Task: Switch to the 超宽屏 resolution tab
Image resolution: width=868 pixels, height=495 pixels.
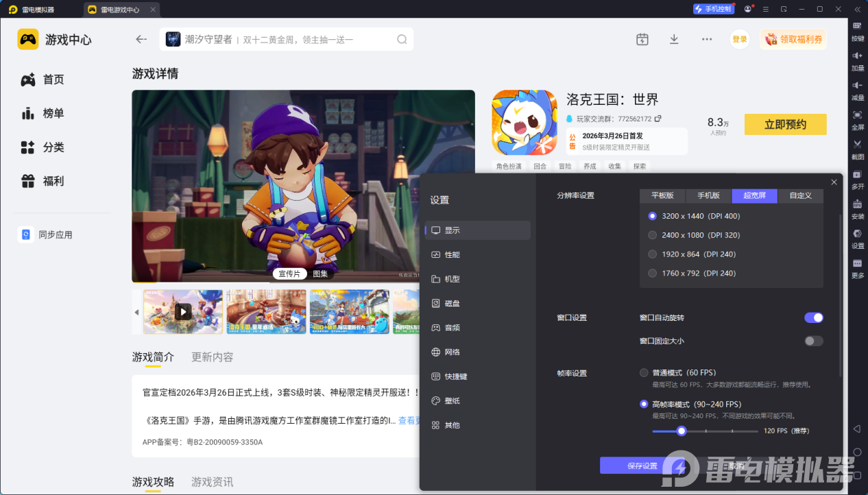Action: click(755, 195)
